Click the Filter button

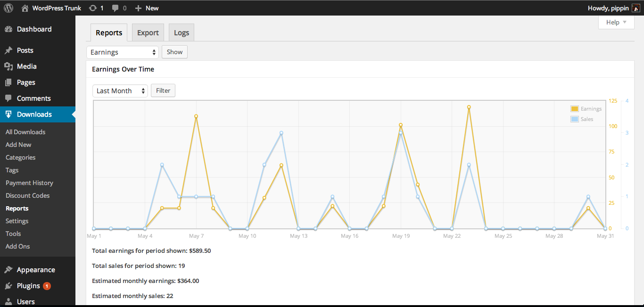point(163,90)
